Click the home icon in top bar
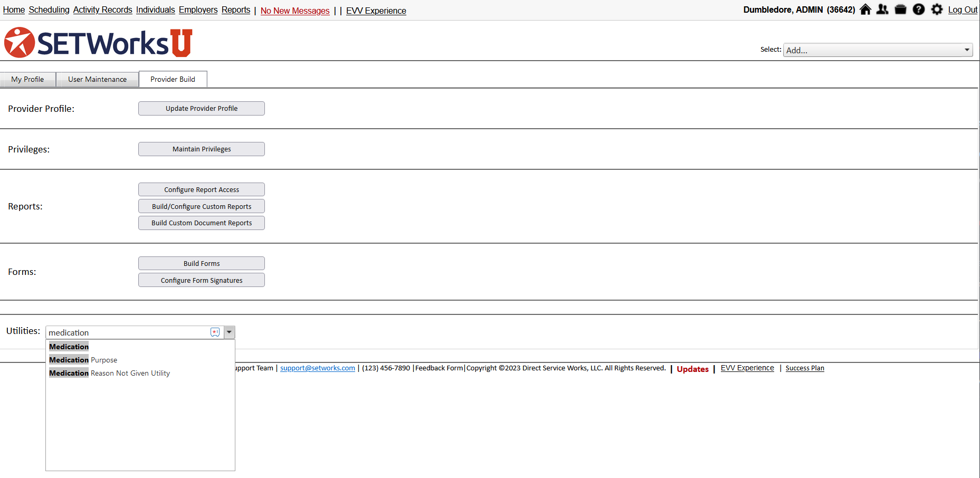This screenshot has height=478, width=980. 865,9
